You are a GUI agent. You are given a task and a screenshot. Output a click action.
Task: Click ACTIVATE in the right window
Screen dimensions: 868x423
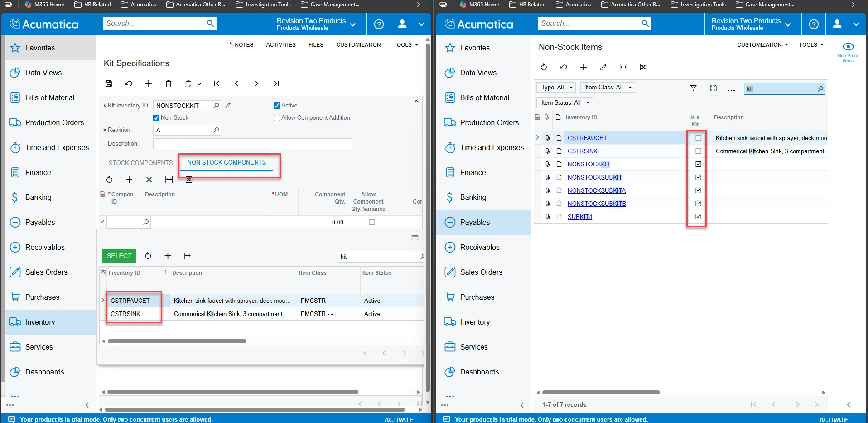[834, 419]
